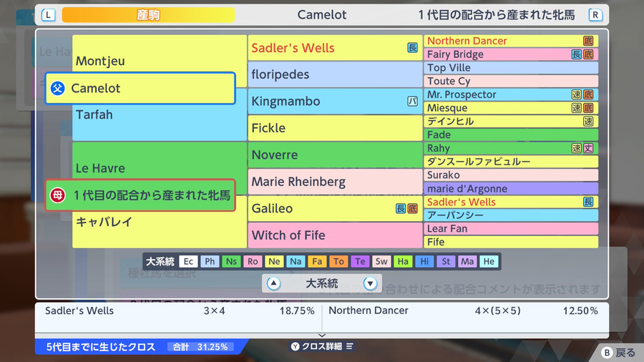Viewport: 644px width, 362px height.
Task: Click the 速 badge on Mr. Prospector row
Action: 577,94
